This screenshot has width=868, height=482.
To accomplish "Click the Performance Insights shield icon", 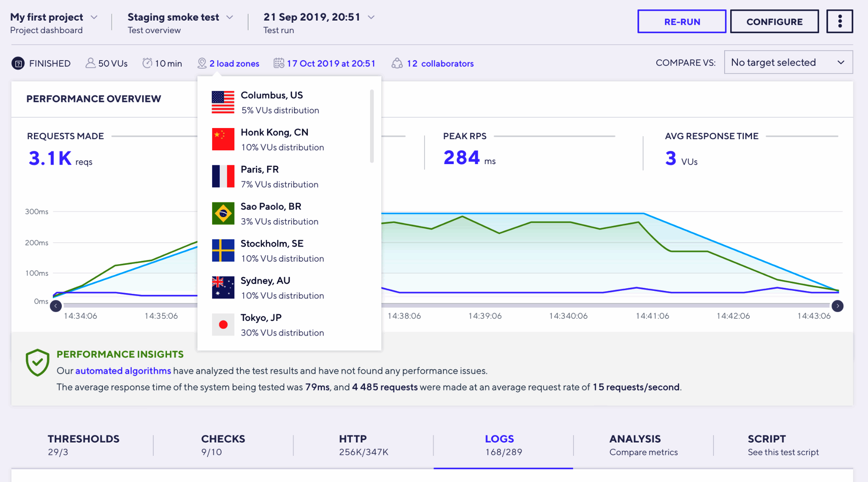I will pyautogui.click(x=38, y=363).
